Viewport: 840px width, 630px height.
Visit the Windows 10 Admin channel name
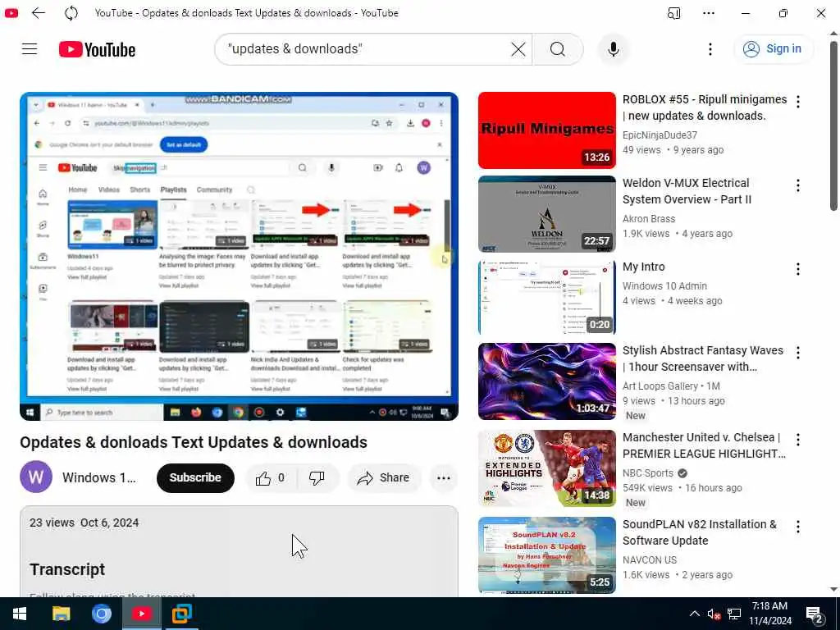(664, 286)
